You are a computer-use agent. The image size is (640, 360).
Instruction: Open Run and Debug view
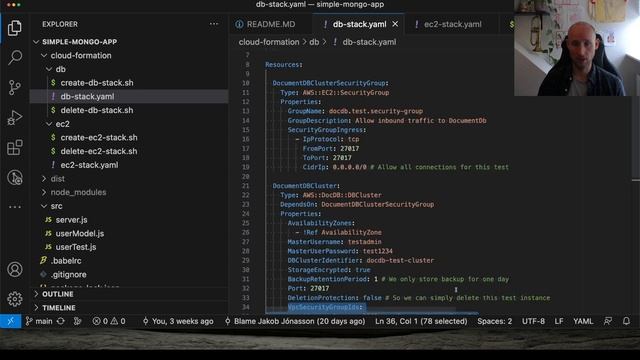click(15, 118)
